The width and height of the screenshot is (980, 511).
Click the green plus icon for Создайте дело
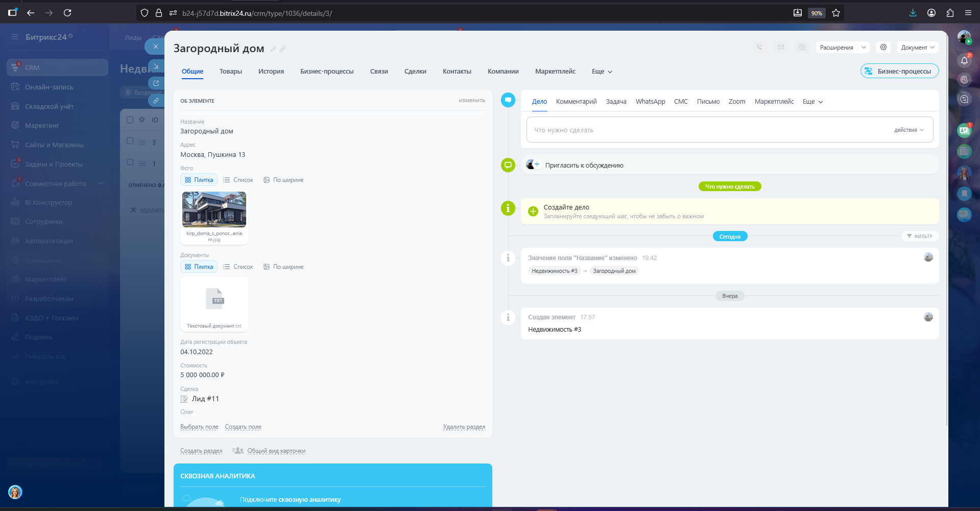click(x=533, y=212)
